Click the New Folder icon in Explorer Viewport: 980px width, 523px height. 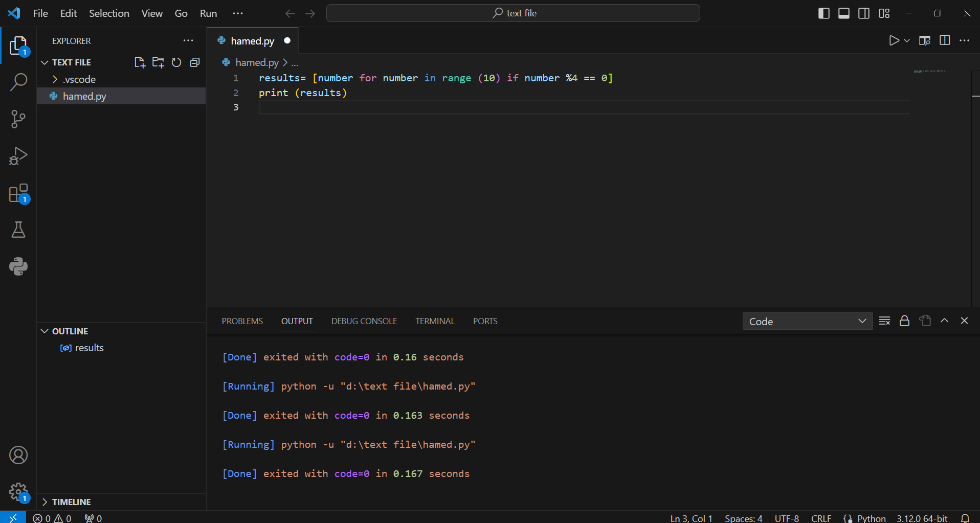pyautogui.click(x=158, y=62)
